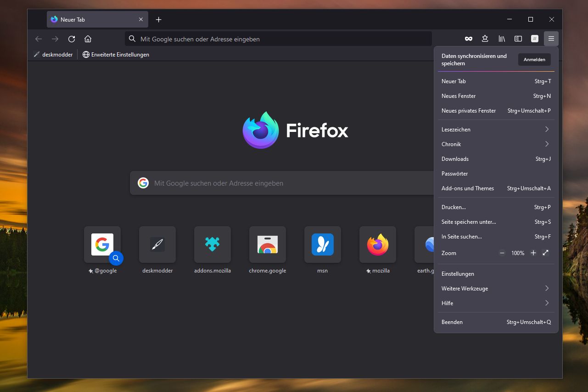This screenshot has height=392, width=588.
Task: Reload the current page
Action: click(x=72, y=39)
